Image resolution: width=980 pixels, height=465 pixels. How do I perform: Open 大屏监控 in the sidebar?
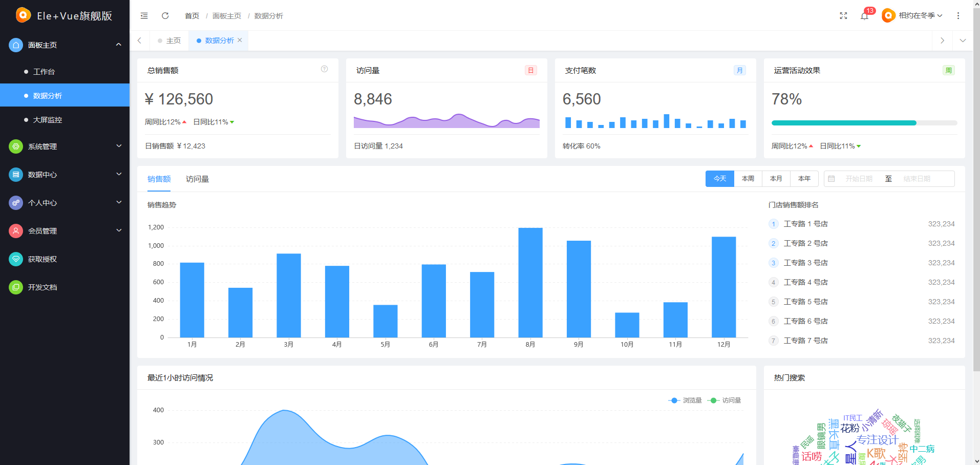pos(65,120)
